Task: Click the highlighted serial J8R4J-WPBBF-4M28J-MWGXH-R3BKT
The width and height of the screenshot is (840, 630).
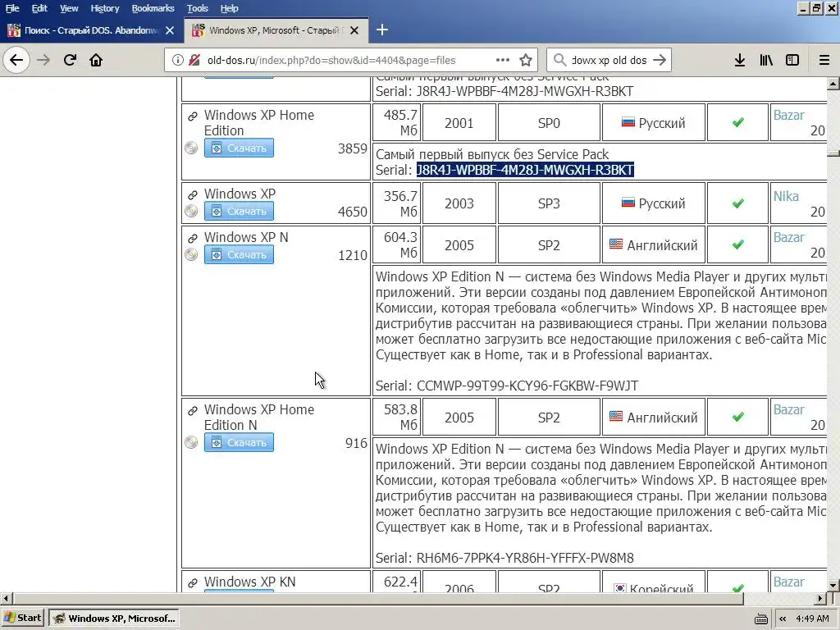Action: [x=525, y=170]
